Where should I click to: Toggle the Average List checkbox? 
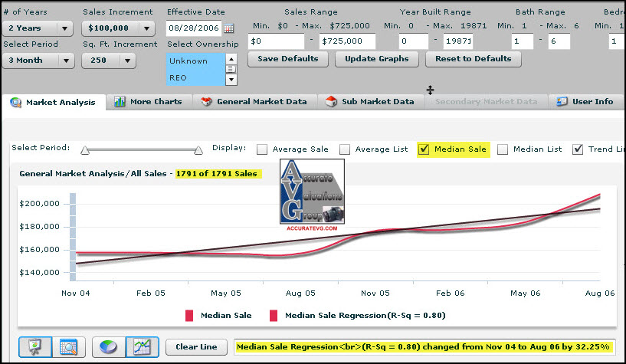click(x=345, y=149)
